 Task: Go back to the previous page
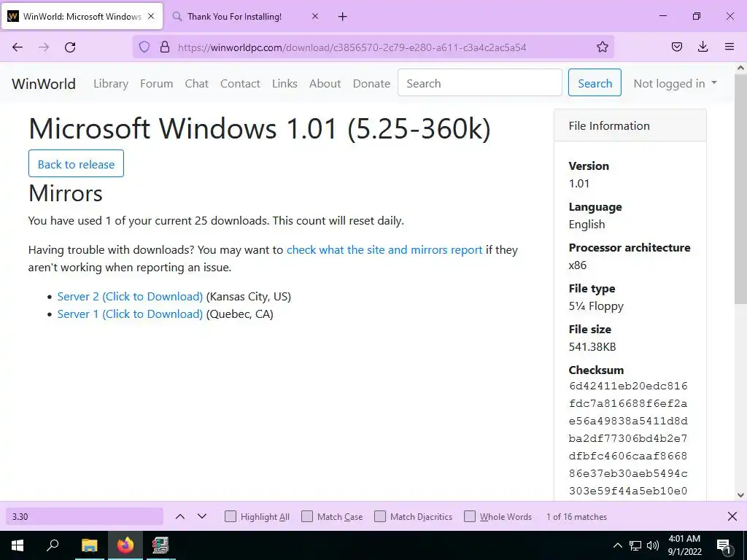click(18, 47)
